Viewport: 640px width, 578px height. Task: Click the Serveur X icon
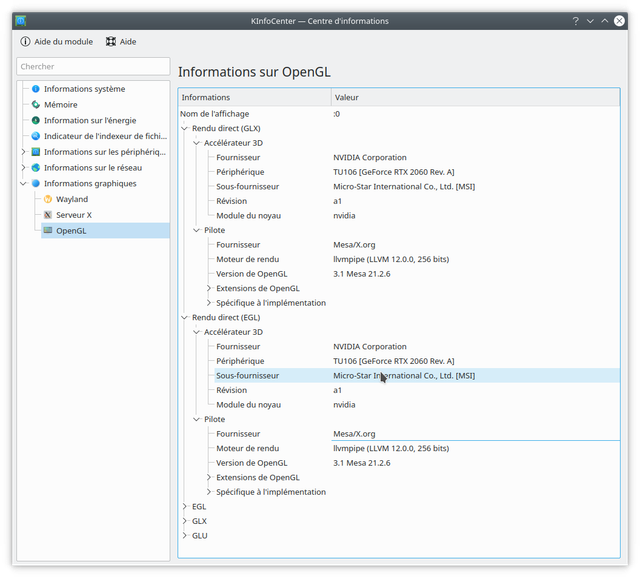pos(48,215)
